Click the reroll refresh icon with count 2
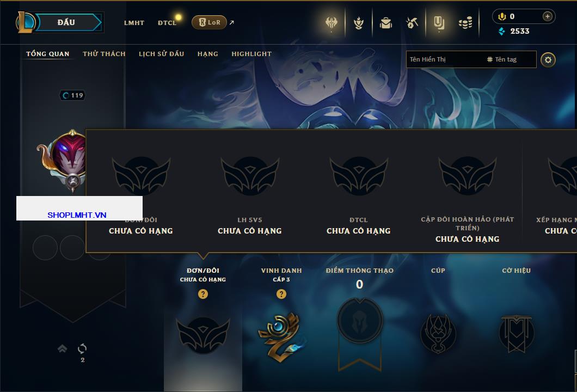The image size is (577, 392). click(x=82, y=348)
